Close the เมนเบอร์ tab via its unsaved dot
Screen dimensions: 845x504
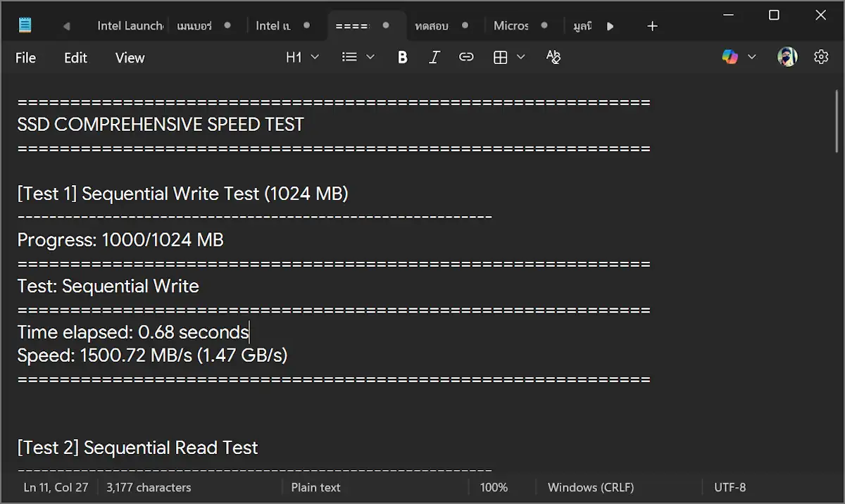point(227,25)
